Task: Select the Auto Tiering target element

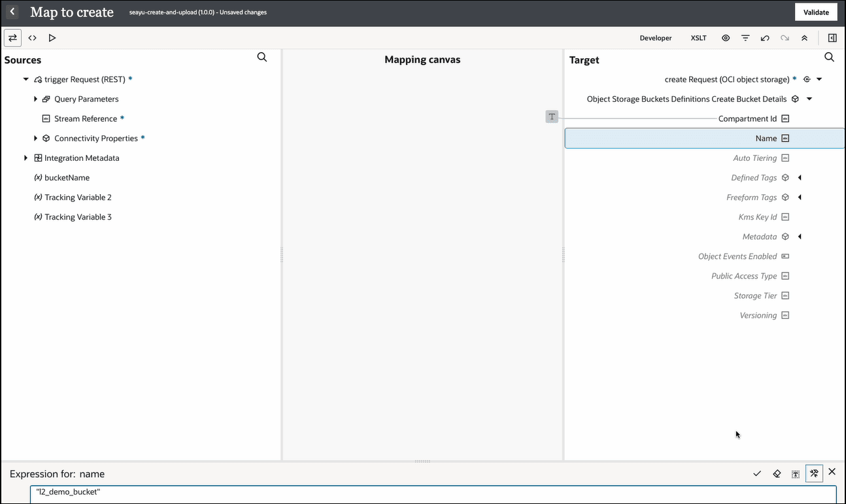Action: [x=755, y=158]
